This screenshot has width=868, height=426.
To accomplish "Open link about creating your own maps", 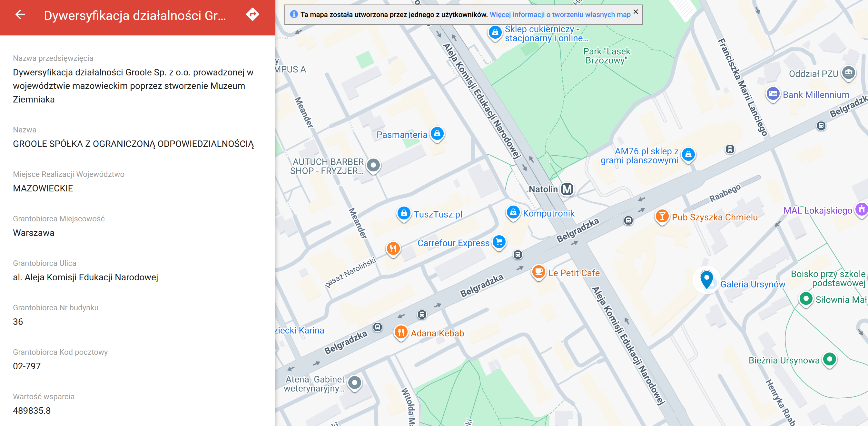I will pos(560,15).
